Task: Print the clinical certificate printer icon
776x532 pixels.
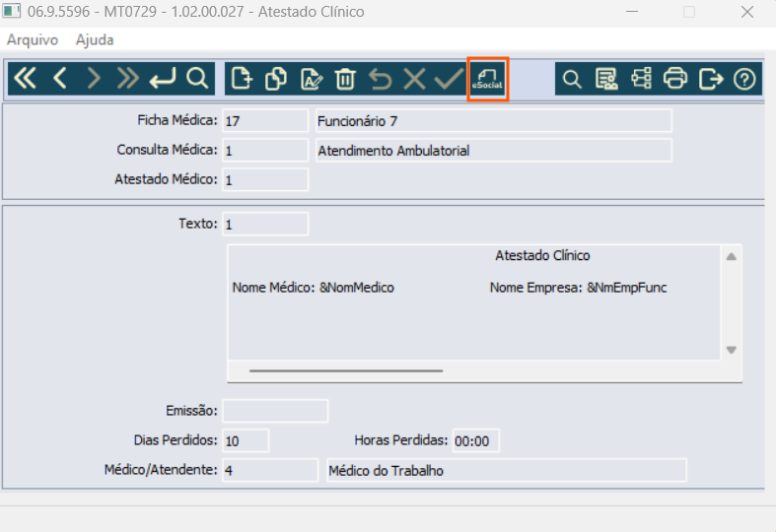Action: coord(675,79)
